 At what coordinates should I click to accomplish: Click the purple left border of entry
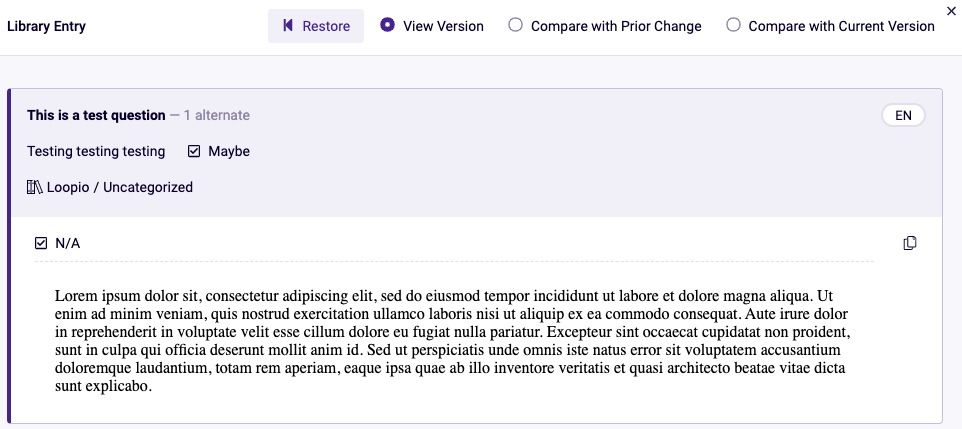click(9, 256)
